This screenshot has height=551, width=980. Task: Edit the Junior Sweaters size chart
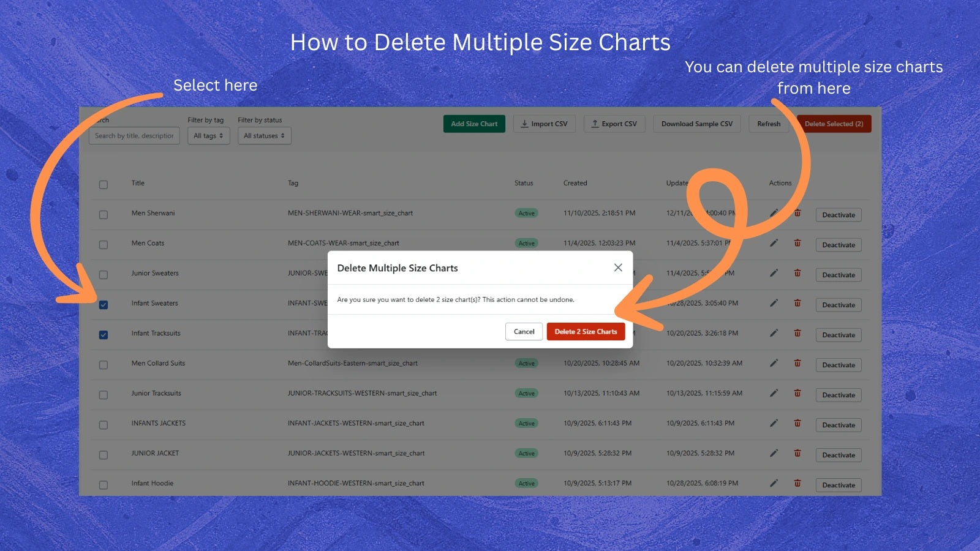774,273
